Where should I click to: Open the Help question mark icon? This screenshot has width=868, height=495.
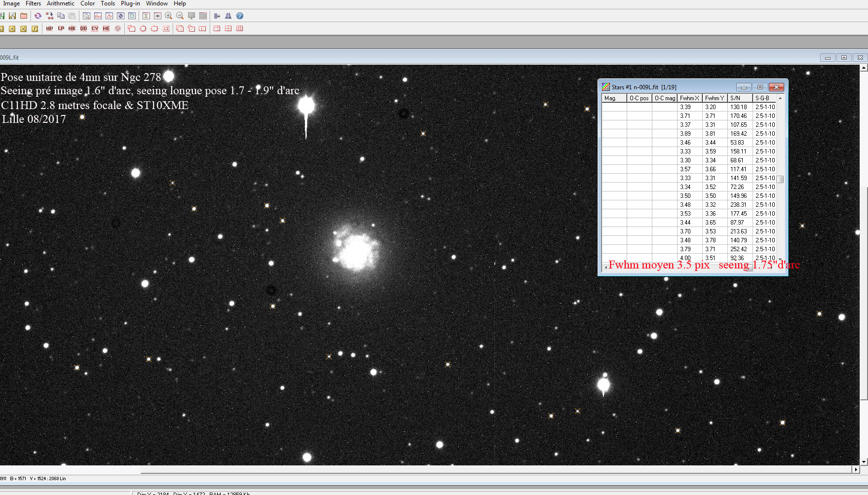pyautogui.click(x=240, y=16)
